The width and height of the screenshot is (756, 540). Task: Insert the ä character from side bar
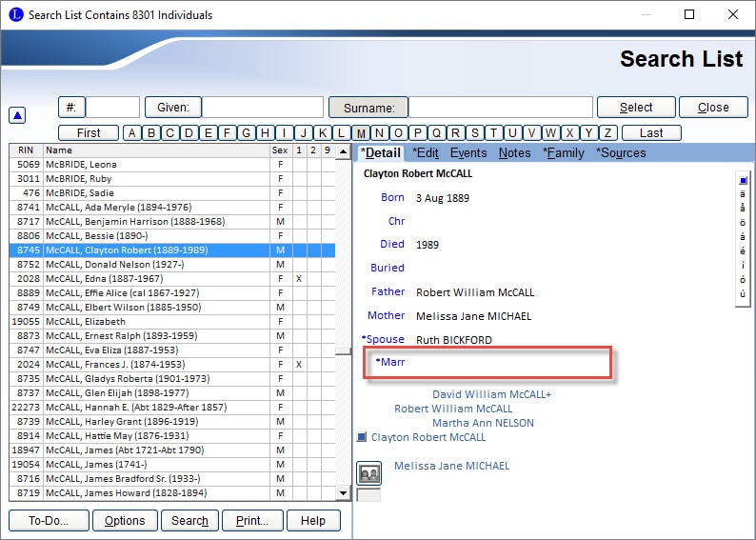743,194
